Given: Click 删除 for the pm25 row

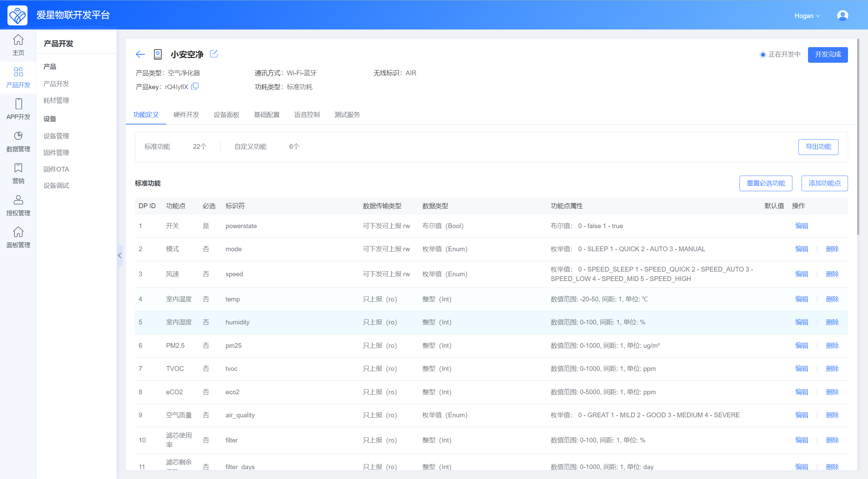Looking at the screenshot, I should click(832, 345).
